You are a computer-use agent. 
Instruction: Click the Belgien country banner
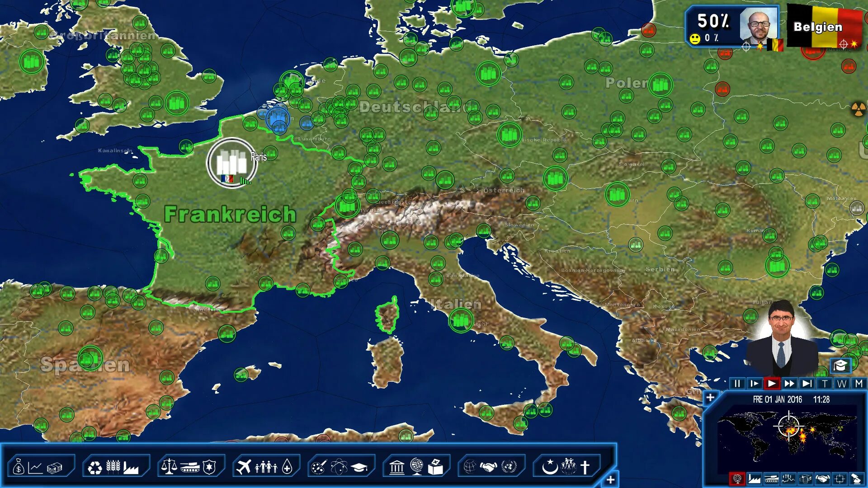pos(819,27)
